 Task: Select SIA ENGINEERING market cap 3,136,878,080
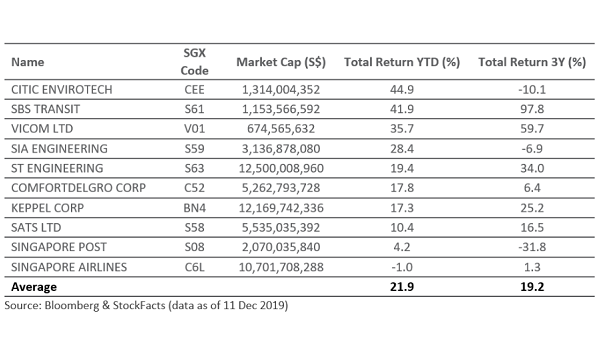[281, 149]
